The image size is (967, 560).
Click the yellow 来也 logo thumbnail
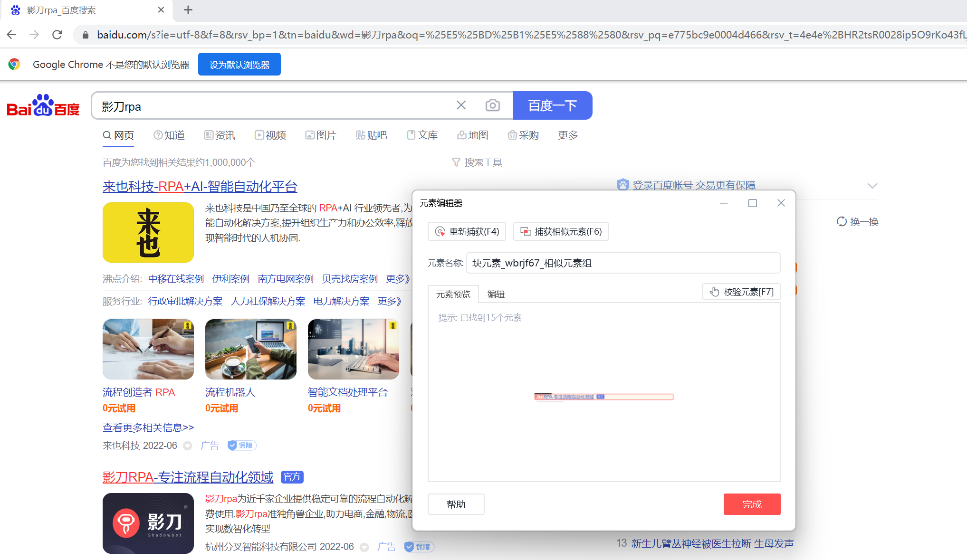[148, 232]
